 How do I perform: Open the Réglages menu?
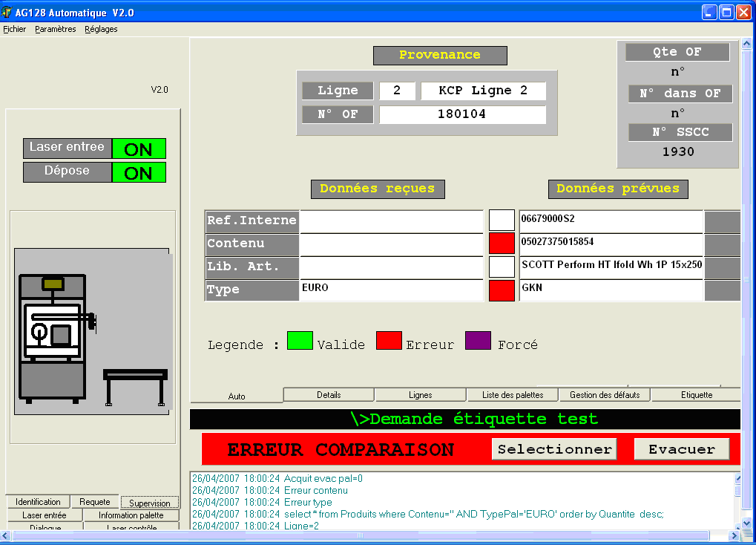click(x=101, y=29)
